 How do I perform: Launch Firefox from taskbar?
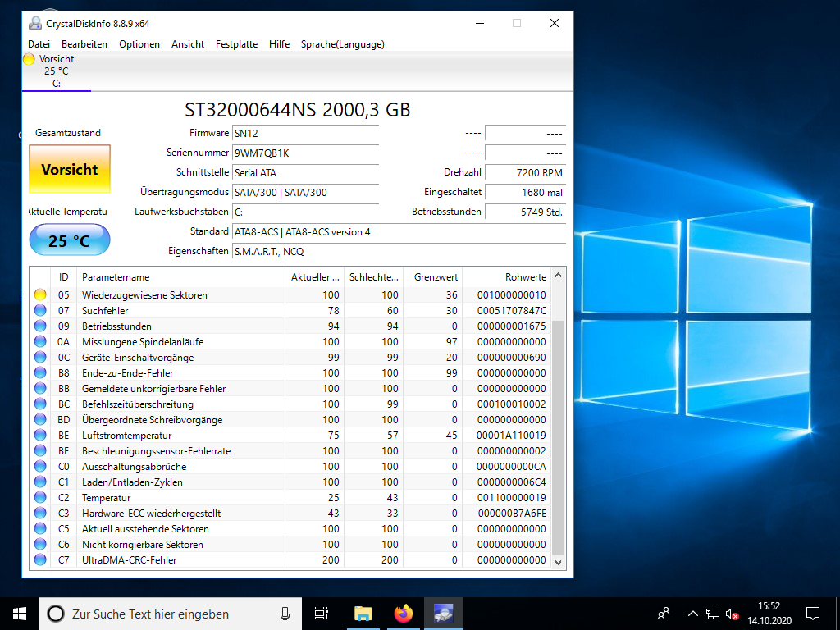(404, 614)
